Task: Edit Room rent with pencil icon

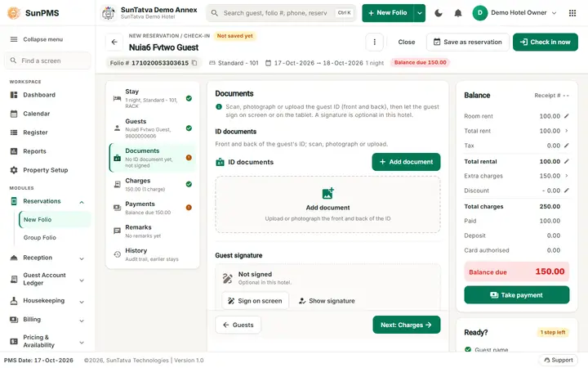Action: tap(566, 116)
